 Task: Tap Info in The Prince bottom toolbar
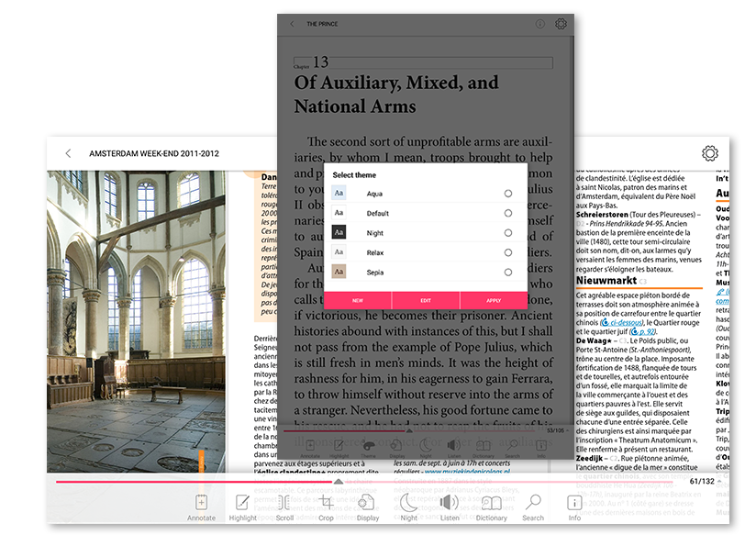[541, 449]
